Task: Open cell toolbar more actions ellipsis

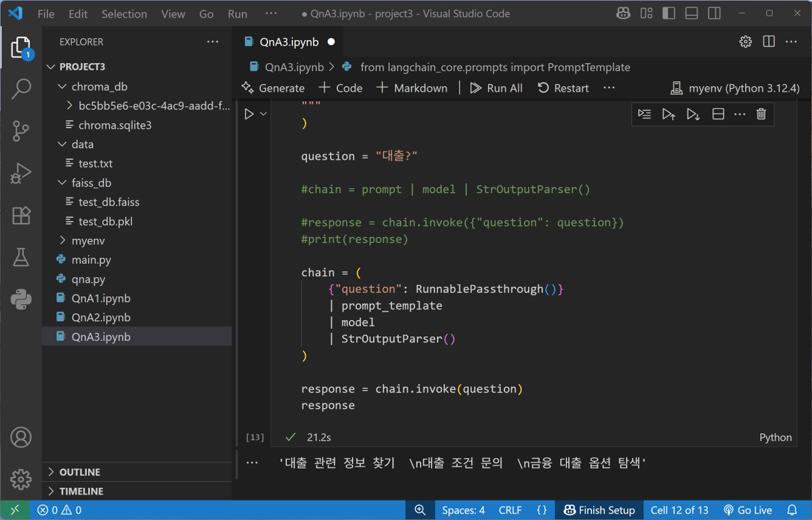Action: point(739,114)
